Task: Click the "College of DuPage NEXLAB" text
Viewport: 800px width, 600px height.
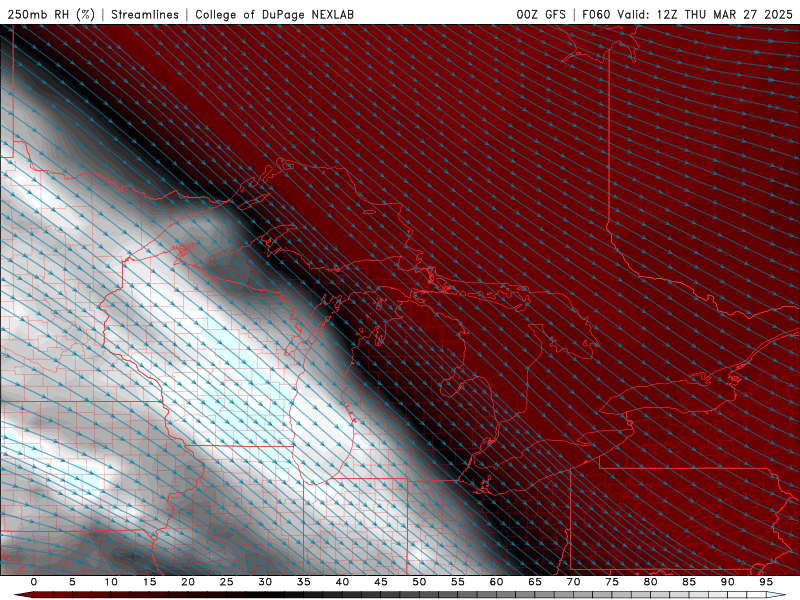Action: pos(274,14)
